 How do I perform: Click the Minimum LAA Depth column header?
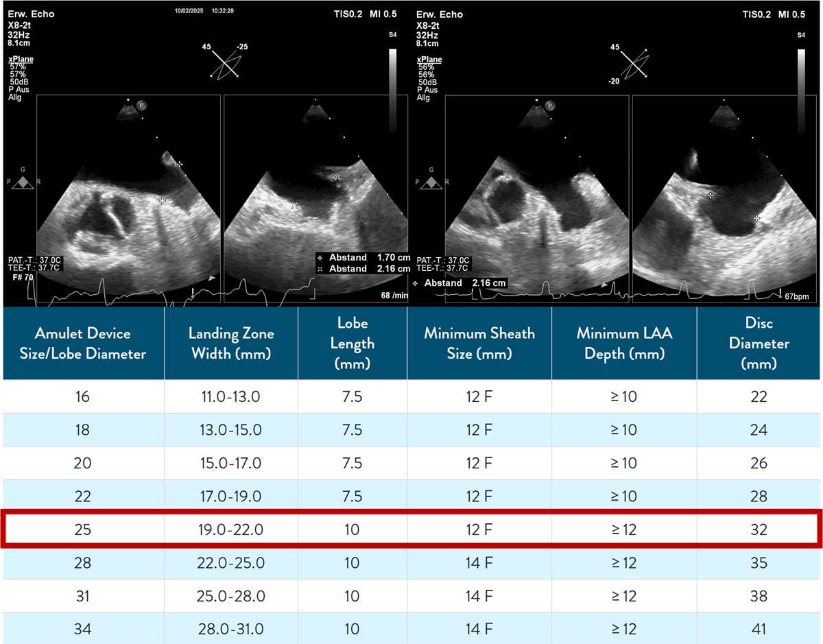point(623,343)
